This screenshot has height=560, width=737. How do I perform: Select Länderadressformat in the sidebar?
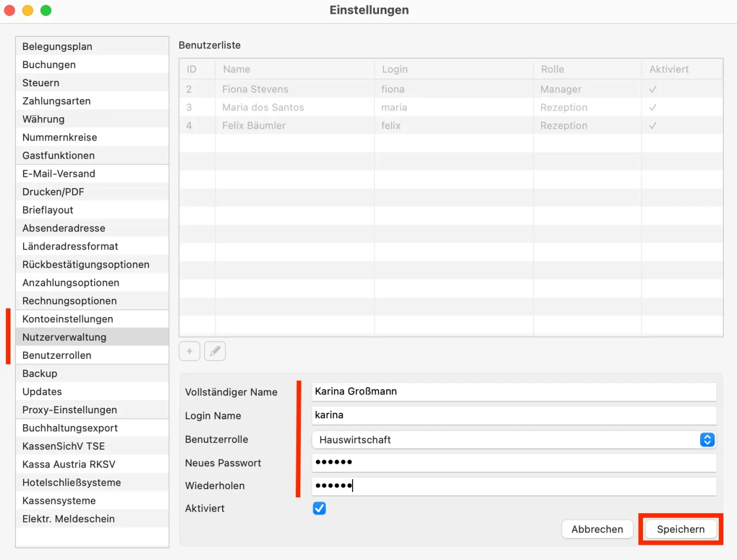click(x=92, y=246)
